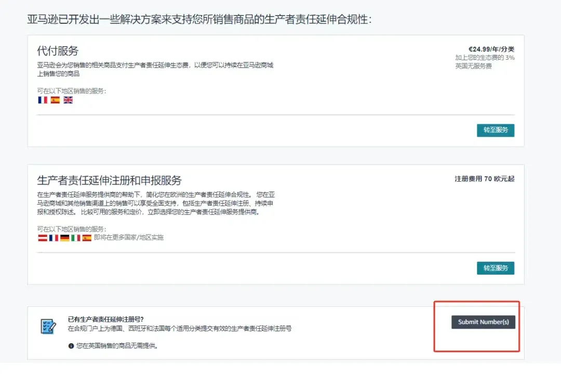Click the info icon before 您在英国销售的商品无需提供
The height and width of the screenshot is (392, 561).
coord(71,345)
